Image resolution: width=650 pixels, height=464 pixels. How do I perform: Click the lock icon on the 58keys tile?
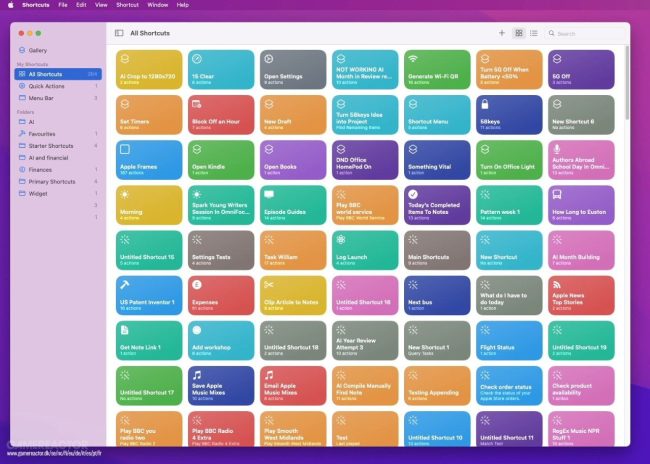pos(485,104)
